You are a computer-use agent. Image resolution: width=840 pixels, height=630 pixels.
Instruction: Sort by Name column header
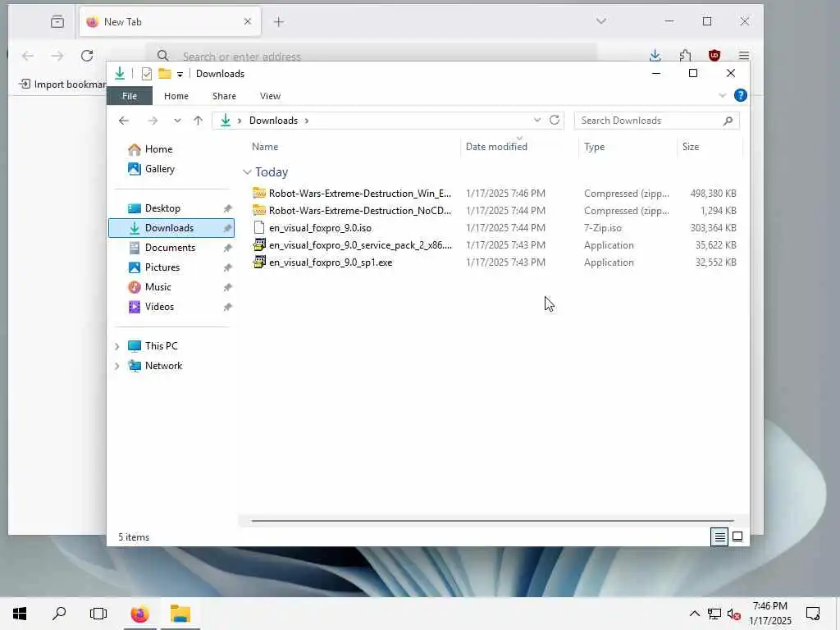click(265, 147)
